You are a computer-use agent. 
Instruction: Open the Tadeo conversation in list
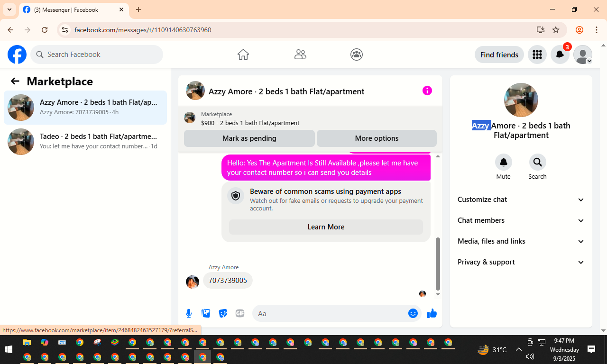[x=85, y=142]
